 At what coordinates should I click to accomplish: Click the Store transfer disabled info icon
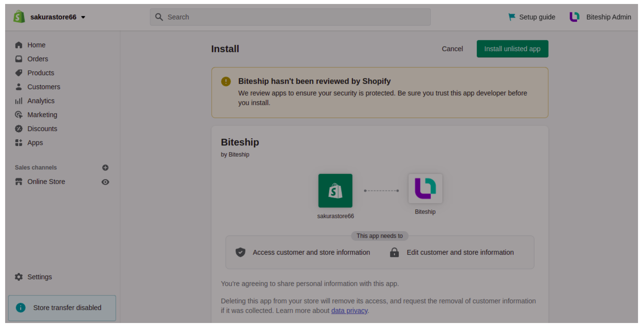(21, 308)
